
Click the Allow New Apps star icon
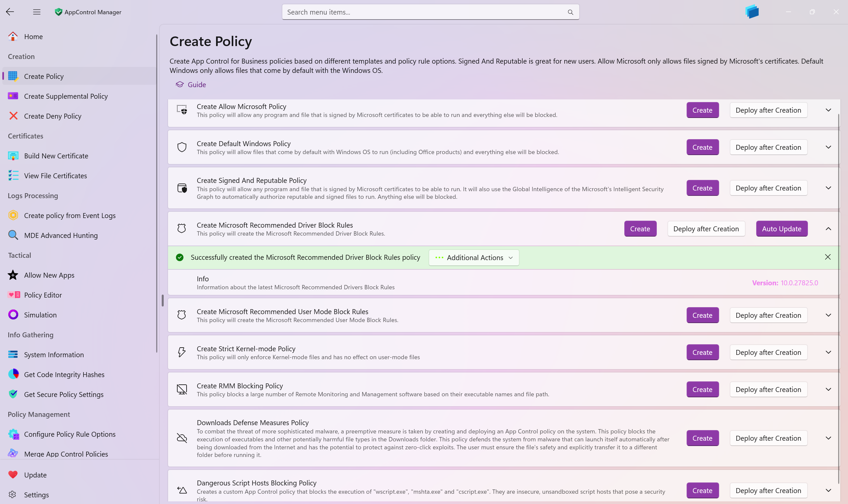click(13, 275)
